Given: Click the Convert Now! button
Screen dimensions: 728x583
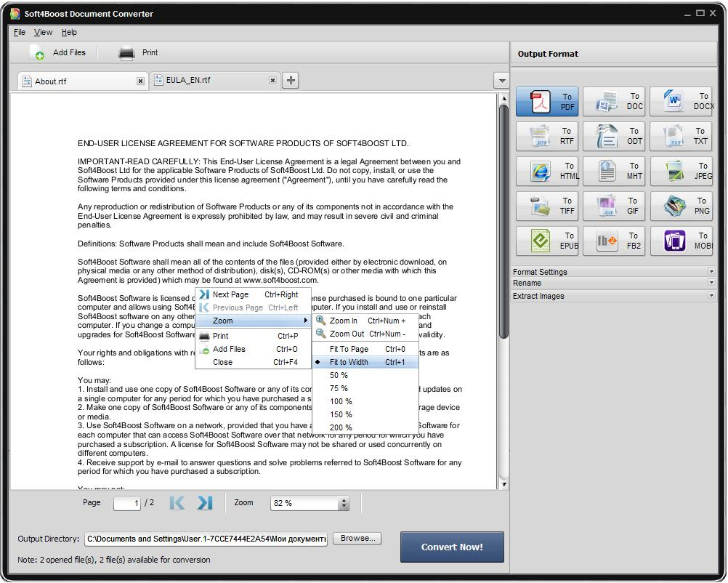Looking at the screenshot, I should click(452, 547).
